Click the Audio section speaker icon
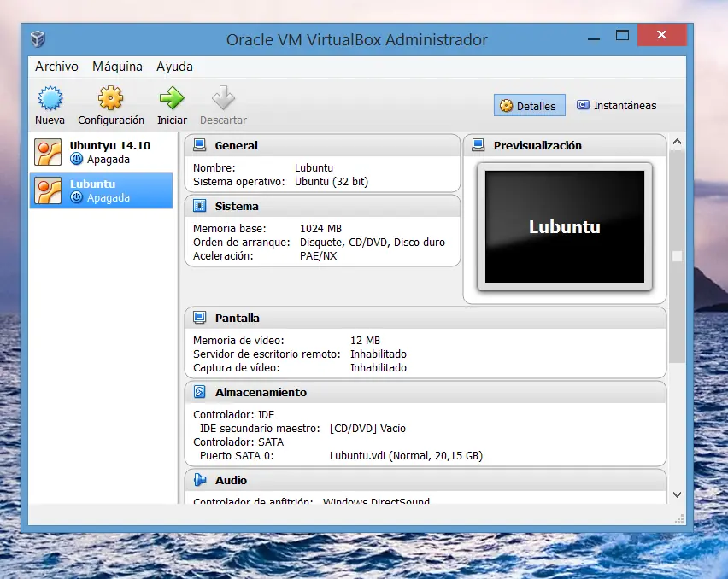 tap(199, 480)
